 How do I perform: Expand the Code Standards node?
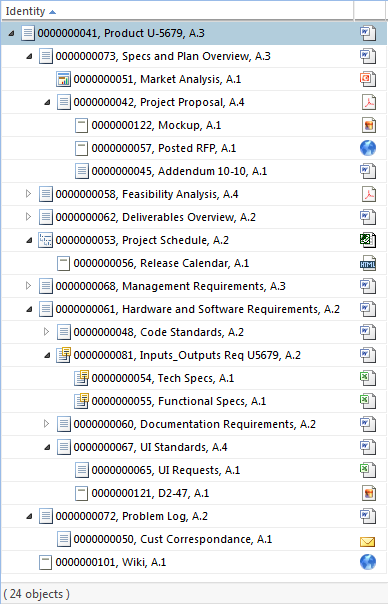pos(46,332)
